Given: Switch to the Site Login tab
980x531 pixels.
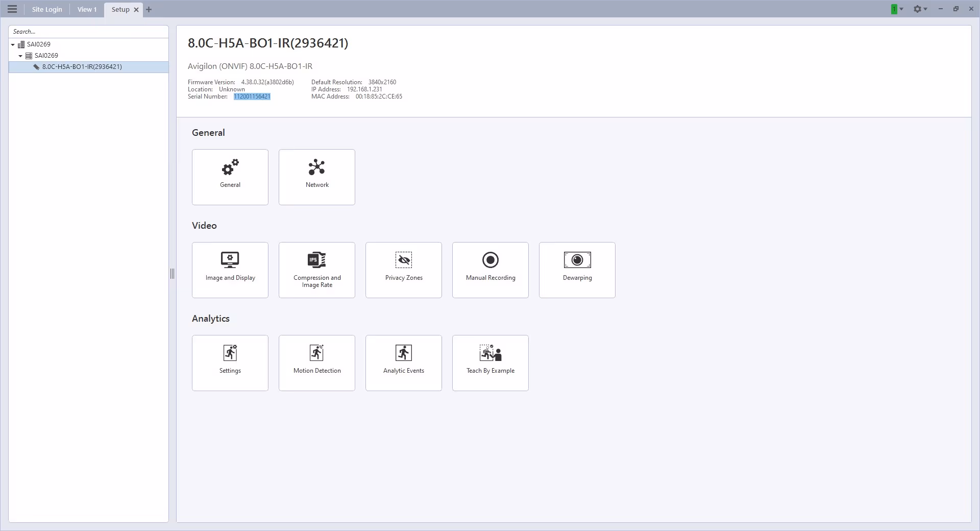Looking at the screenshot, I should [47, 9].
